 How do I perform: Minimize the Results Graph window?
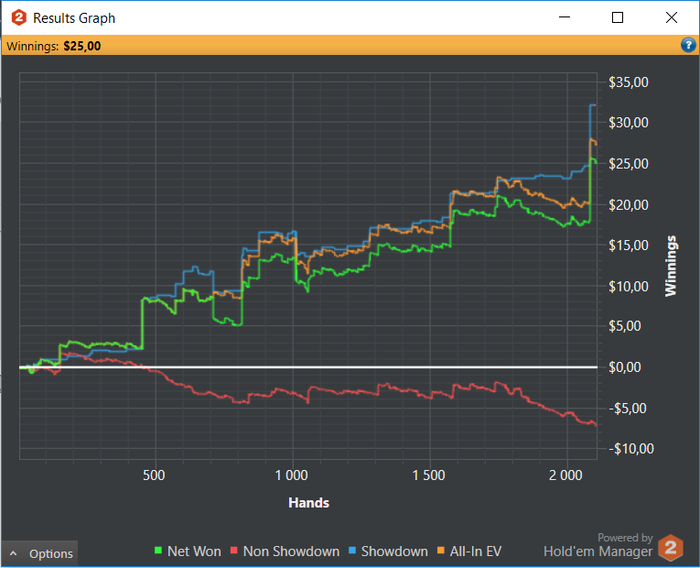pyautogui.click(x=564, y=17)
